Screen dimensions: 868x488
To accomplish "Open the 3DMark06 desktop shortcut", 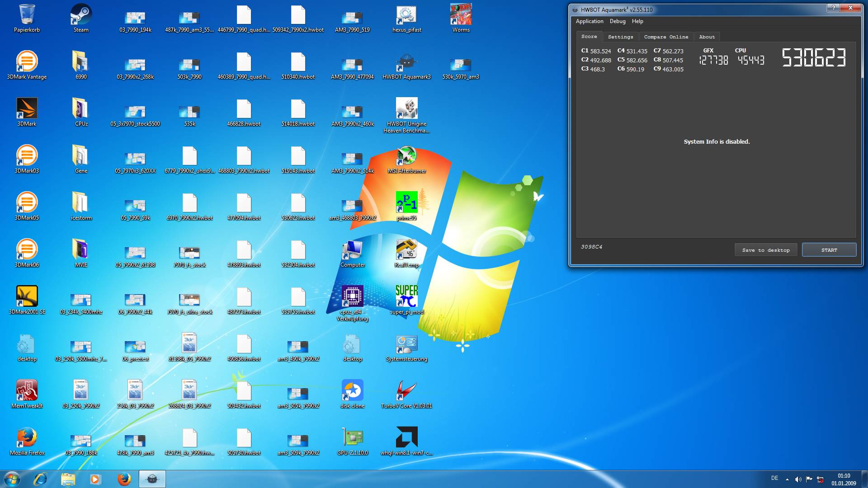I will click(x=27, y=253).
